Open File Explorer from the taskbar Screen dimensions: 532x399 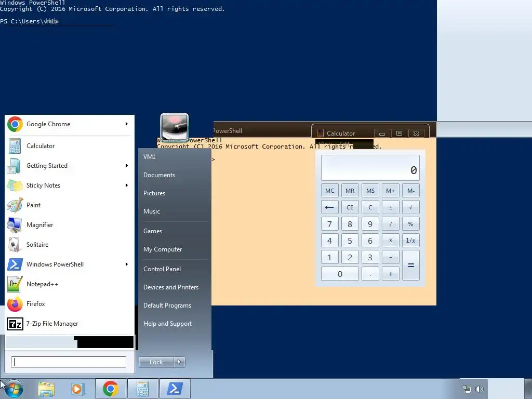tap(46, 389)
